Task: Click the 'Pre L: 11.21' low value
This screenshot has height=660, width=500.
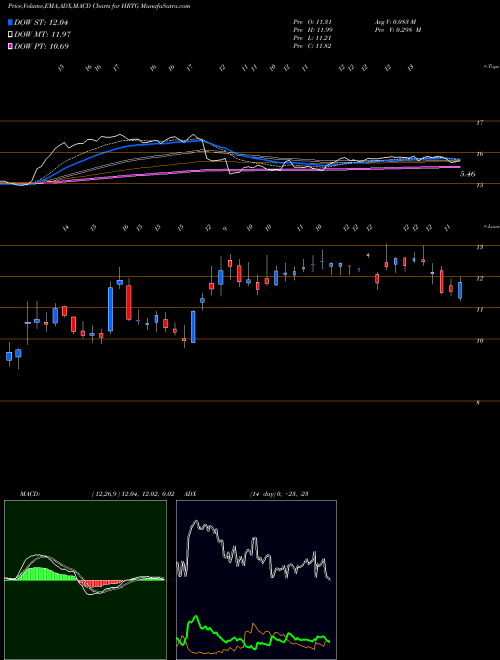Action: (x=312, y=38)
